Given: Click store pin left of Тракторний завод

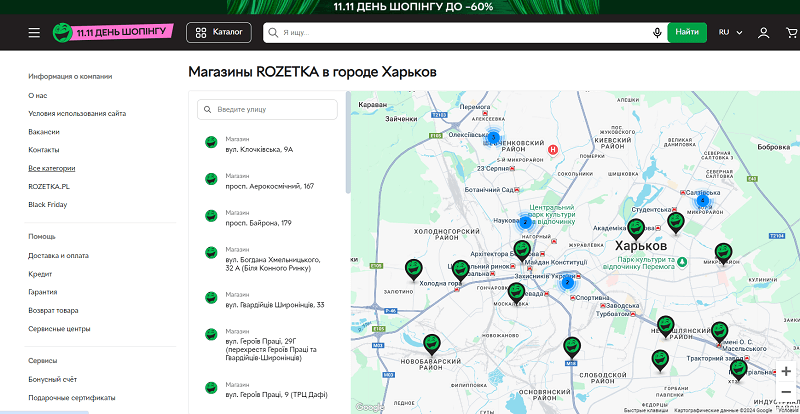Looking at the screenshot, I should (660, 361).
